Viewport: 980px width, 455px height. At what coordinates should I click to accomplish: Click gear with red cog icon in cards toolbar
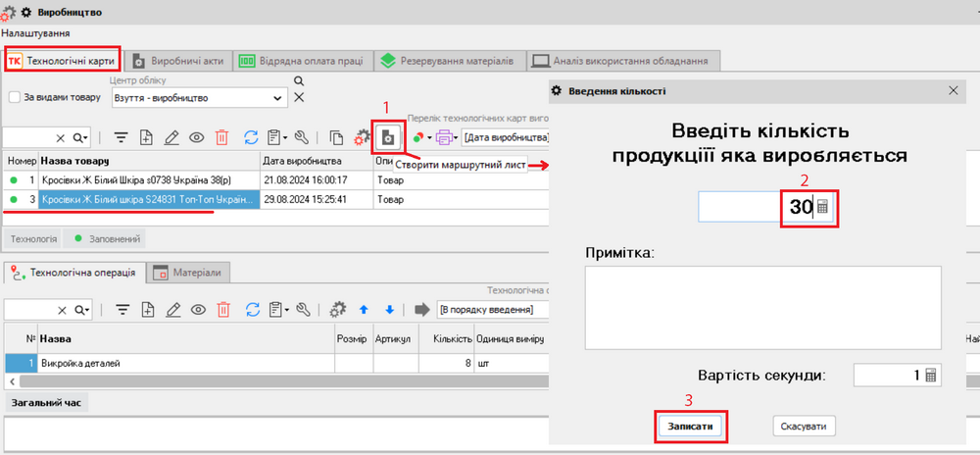[x=362, y=137]
